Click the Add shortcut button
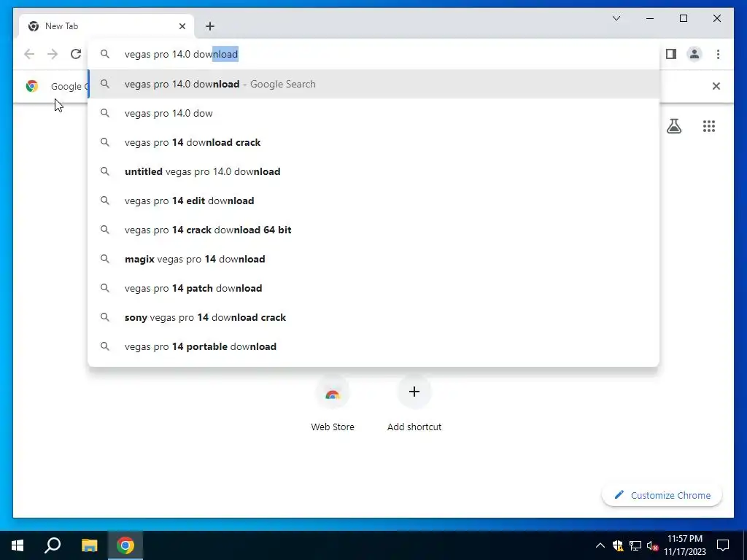Viewport: 747px width, 560px height. click(x=414, y=404)
